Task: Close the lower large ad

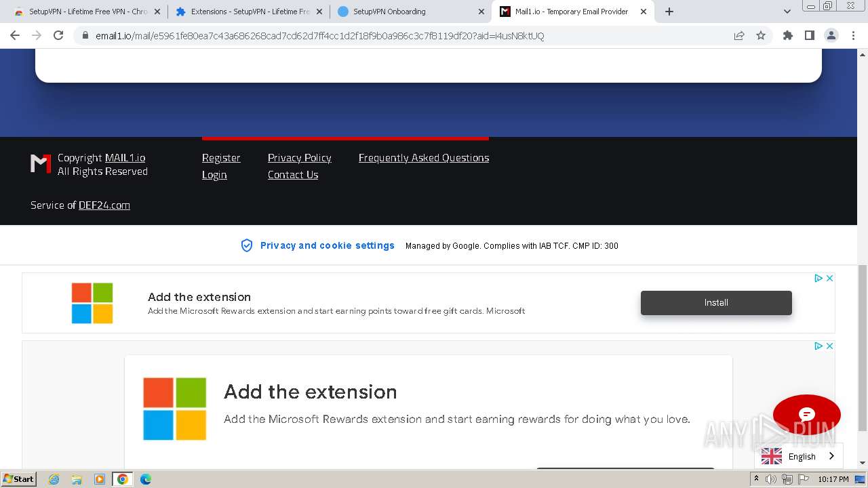Action: pyautogui.click(x=829, y=346)
